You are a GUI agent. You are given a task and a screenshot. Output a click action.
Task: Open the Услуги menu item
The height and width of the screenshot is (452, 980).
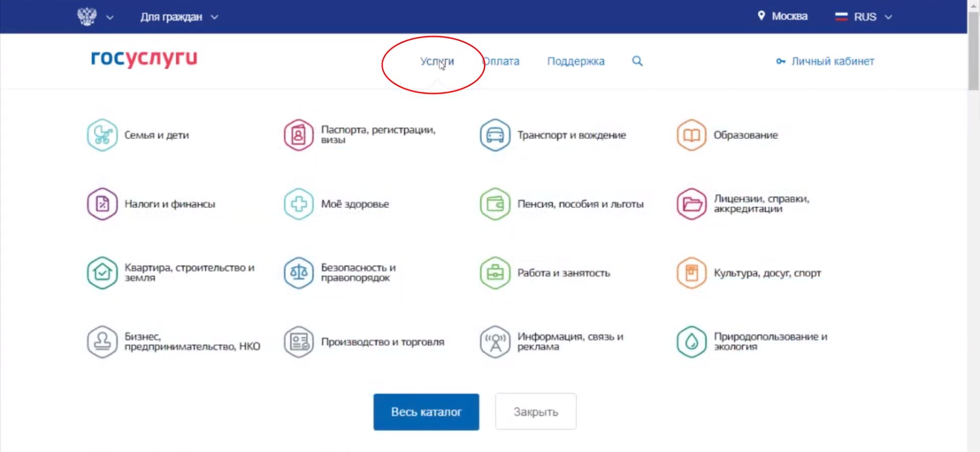click(437, 61)
